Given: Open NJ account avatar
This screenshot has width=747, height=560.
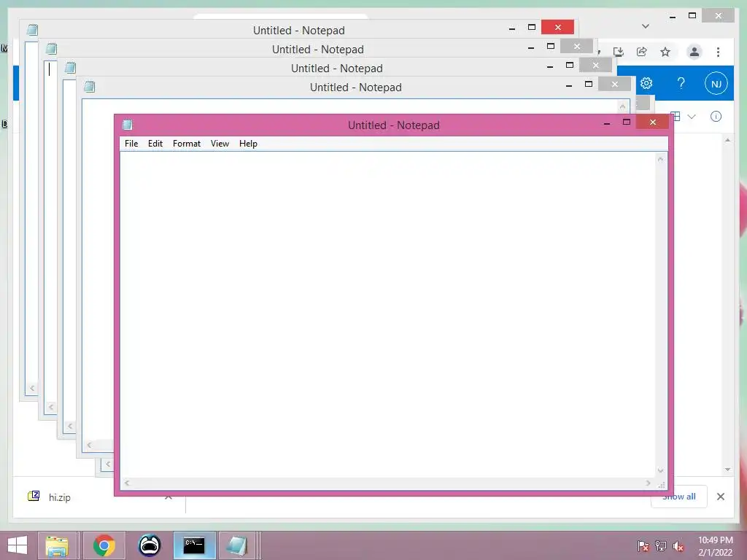Looking at the screenshot, I should [716, 84].
